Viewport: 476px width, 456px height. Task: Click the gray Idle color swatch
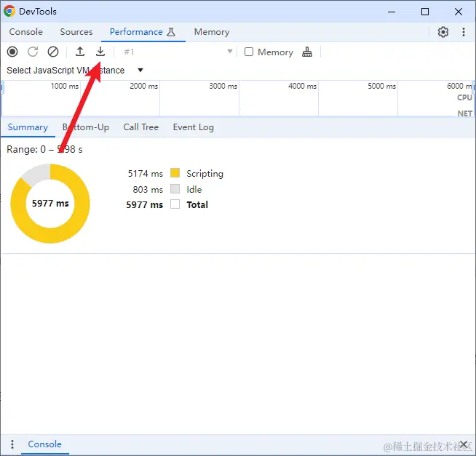tap(175, 188)
